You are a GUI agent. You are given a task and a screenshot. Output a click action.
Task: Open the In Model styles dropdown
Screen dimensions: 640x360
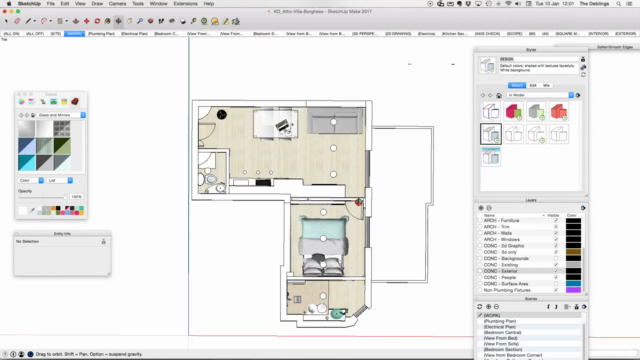click(540, 95)
